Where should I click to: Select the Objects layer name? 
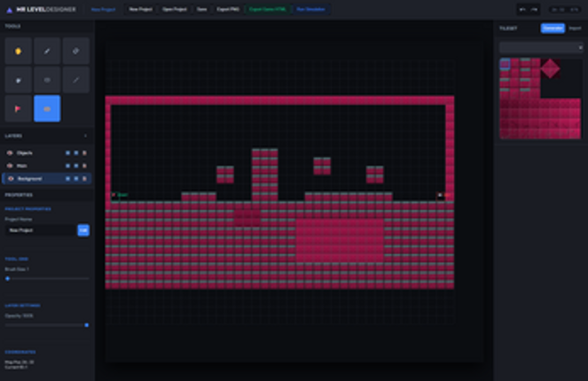24,153
